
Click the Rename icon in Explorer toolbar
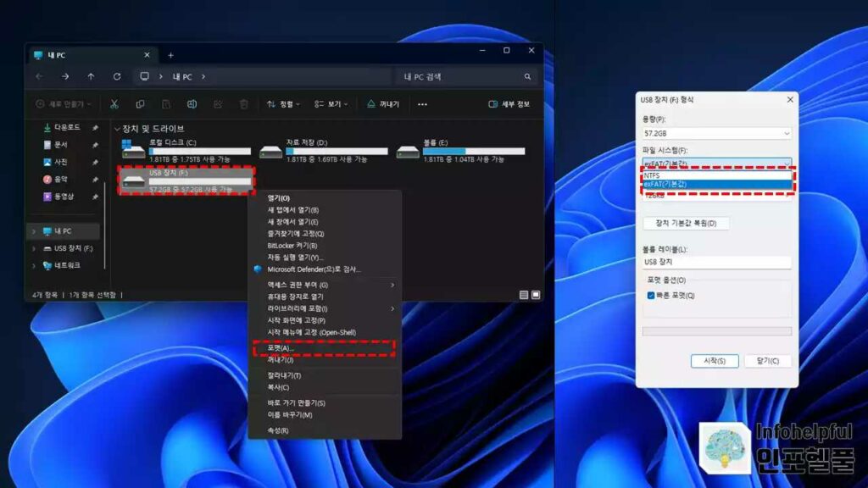192,104
